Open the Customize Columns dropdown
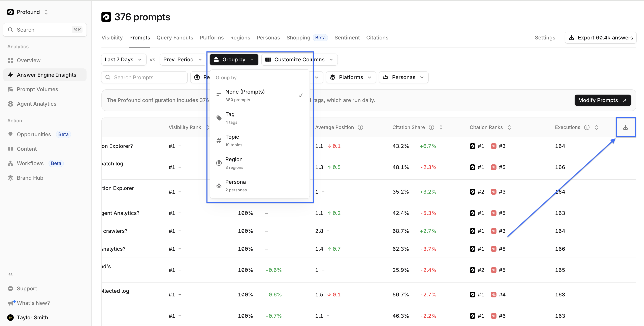 click(299, 60)
